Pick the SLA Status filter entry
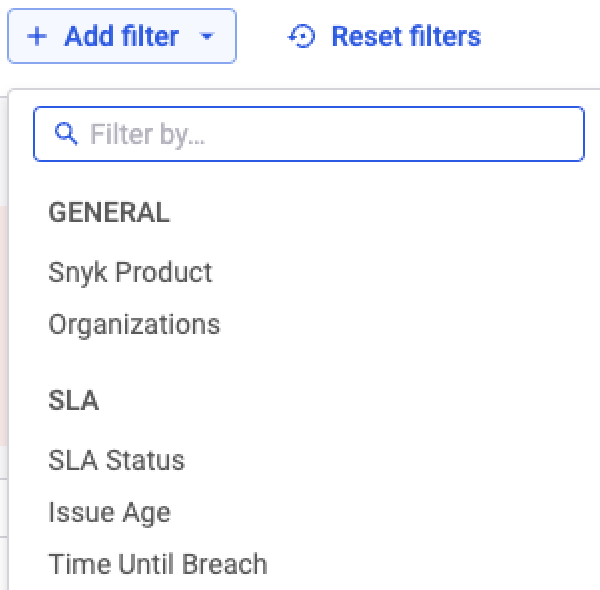Screen dimensions: 600x590 coord(116,460)
